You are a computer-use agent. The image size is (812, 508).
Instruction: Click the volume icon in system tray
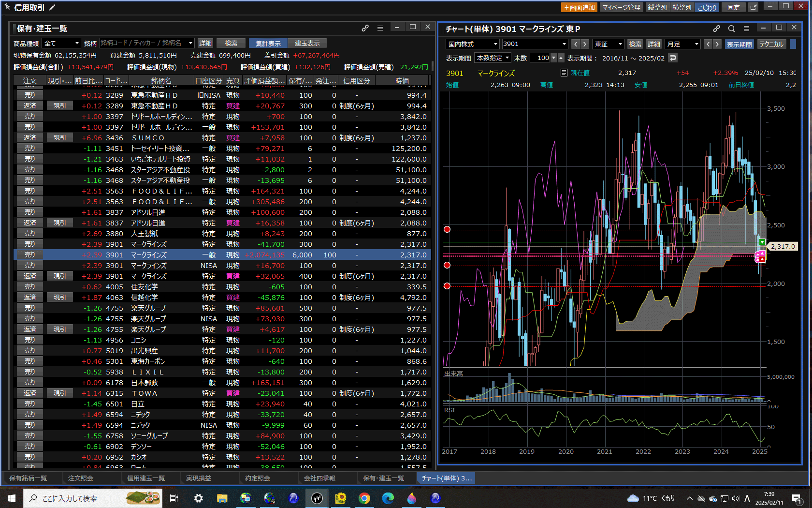[x=736, y=498]
